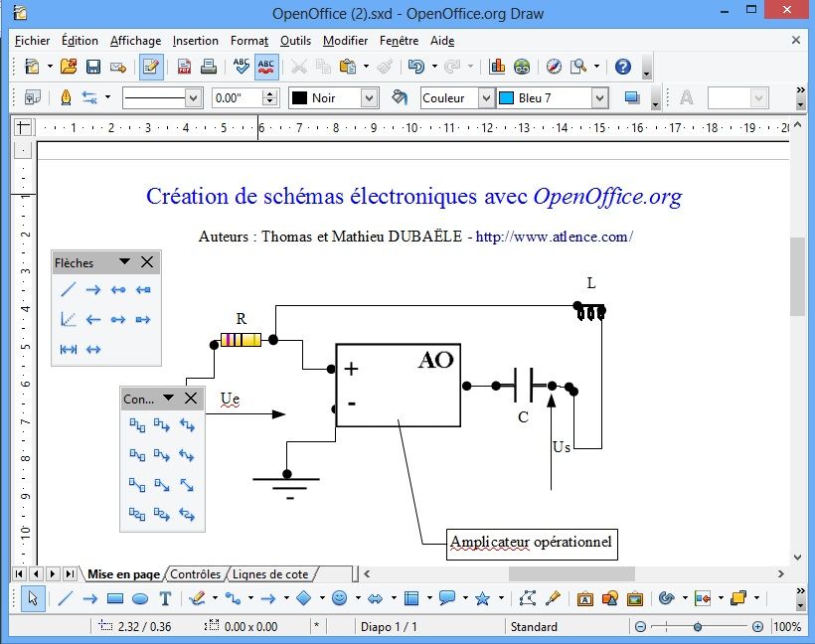Toggle Edit File mode
Viewport: 815px width, 644px height.
(151, 67)
